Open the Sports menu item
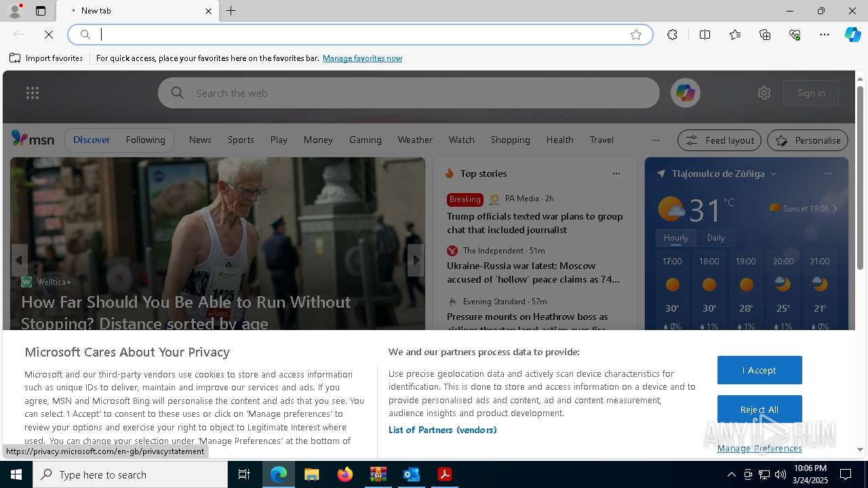868x488 pixels. tap(241, 140)
